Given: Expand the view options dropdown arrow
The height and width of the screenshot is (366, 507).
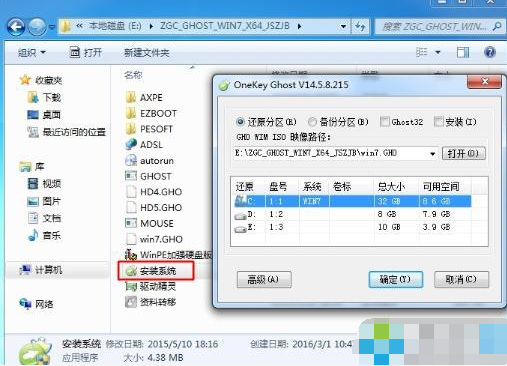Looking at the screenshot, I should tap(438, 52).
